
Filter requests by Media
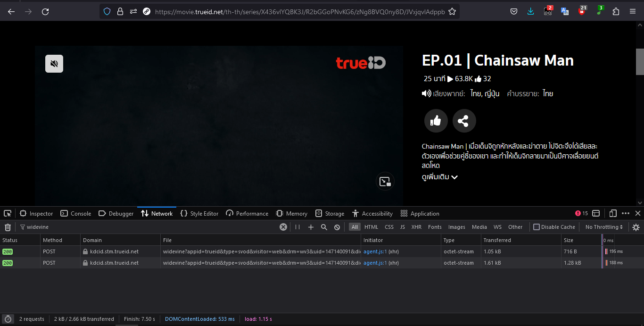click(x=479, y=227)
